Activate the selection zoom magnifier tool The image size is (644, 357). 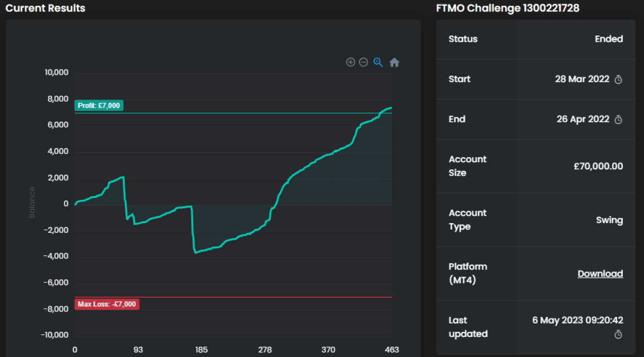(x=378, y=62)
